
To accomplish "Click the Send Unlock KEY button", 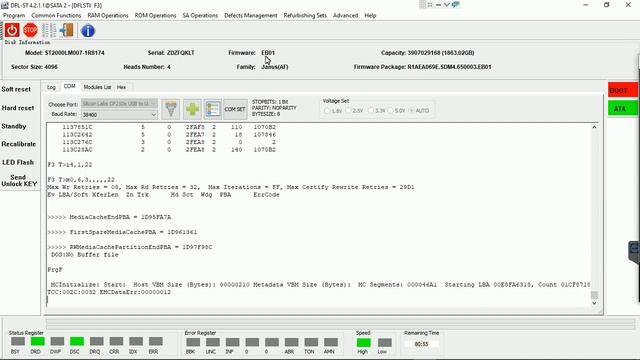I will coord(19,180).
